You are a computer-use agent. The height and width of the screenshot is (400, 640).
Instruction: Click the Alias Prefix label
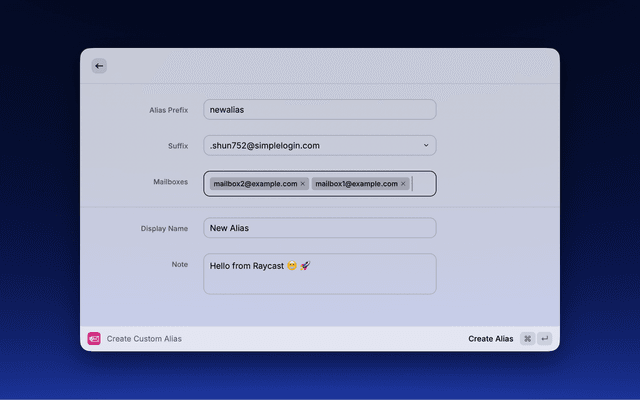(164, 110)
